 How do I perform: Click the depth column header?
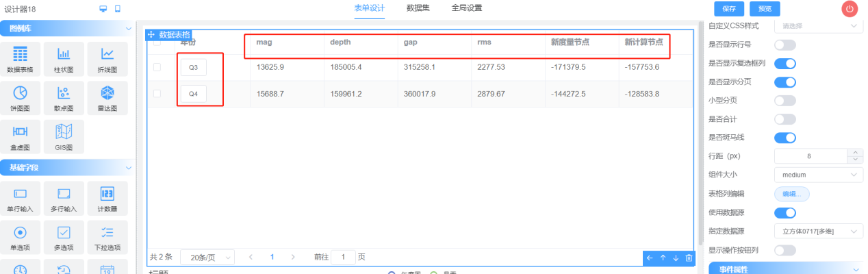[x=340, y=42]
